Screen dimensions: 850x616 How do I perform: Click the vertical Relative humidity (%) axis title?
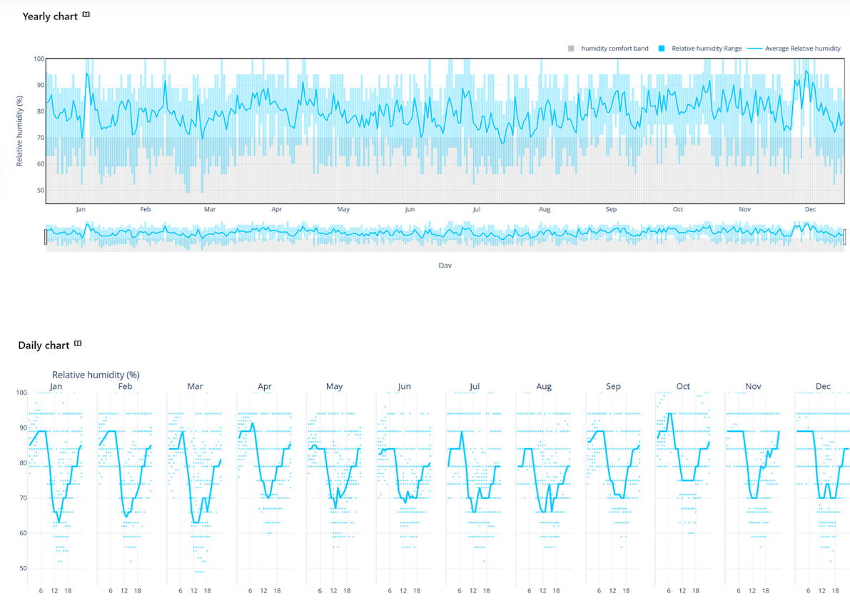tap(20, 132)
